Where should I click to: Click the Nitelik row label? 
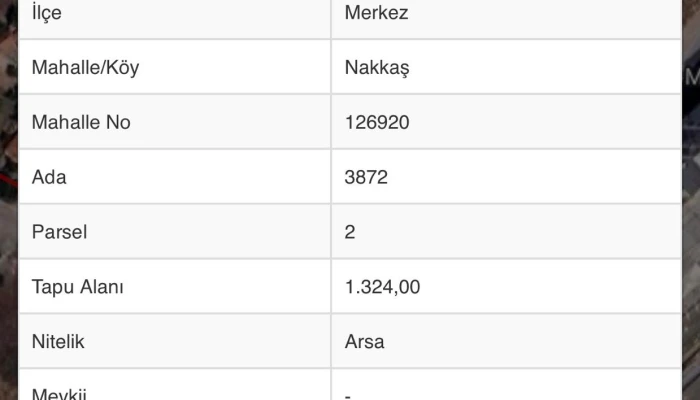coord(58,341)
